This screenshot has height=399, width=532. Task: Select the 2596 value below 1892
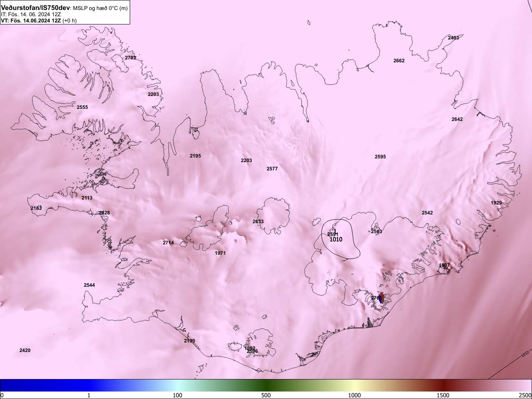(x=252, y=351)
